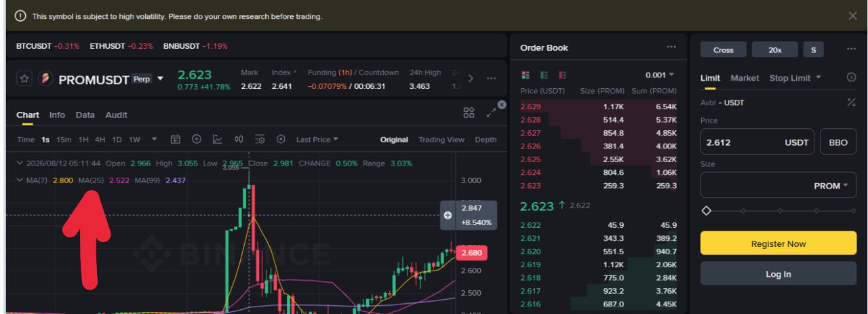Open the chart layout grid icon
868x314 pixels.
(469, 113)
